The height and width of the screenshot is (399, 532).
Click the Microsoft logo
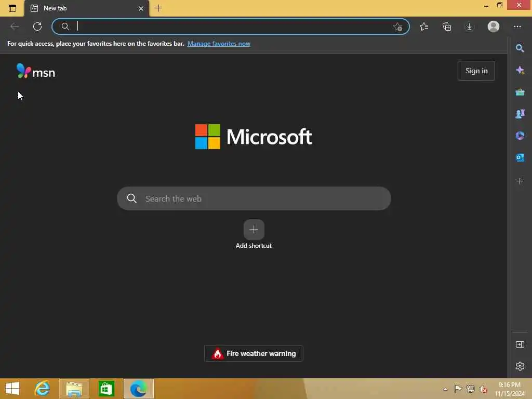[254, 137]
